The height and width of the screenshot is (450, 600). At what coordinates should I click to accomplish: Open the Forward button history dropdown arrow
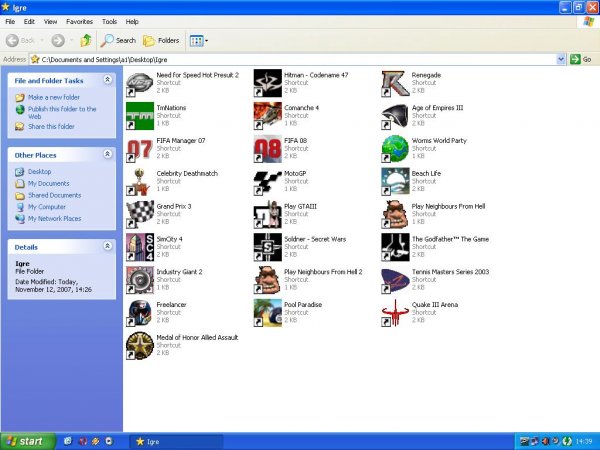(x=71, y=41)
